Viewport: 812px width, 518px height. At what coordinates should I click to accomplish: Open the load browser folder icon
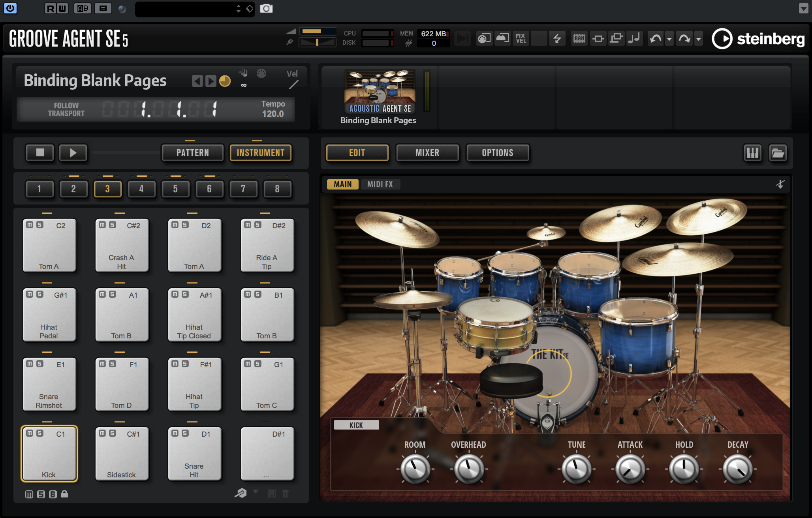[x=778, y=153]
